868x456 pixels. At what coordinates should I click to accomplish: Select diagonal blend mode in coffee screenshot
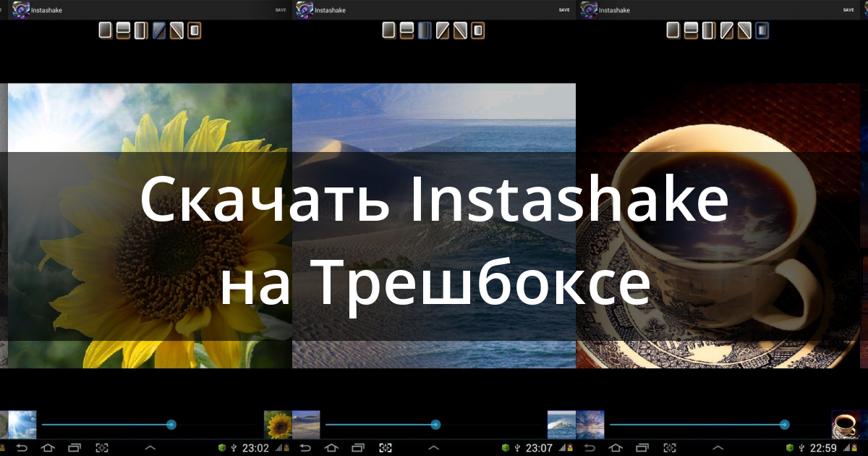[x=726, y=30]
